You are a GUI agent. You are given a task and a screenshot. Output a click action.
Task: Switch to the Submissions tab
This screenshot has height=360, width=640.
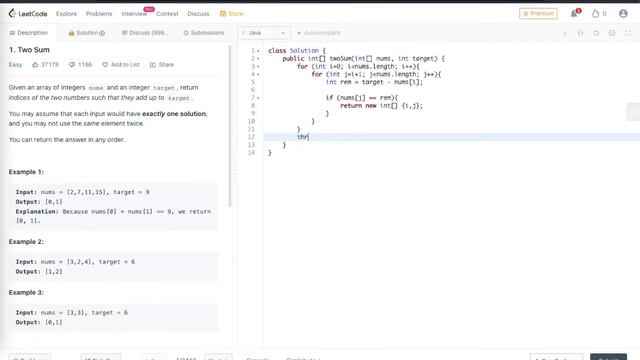pyautogui.click(x=204, y=33)
